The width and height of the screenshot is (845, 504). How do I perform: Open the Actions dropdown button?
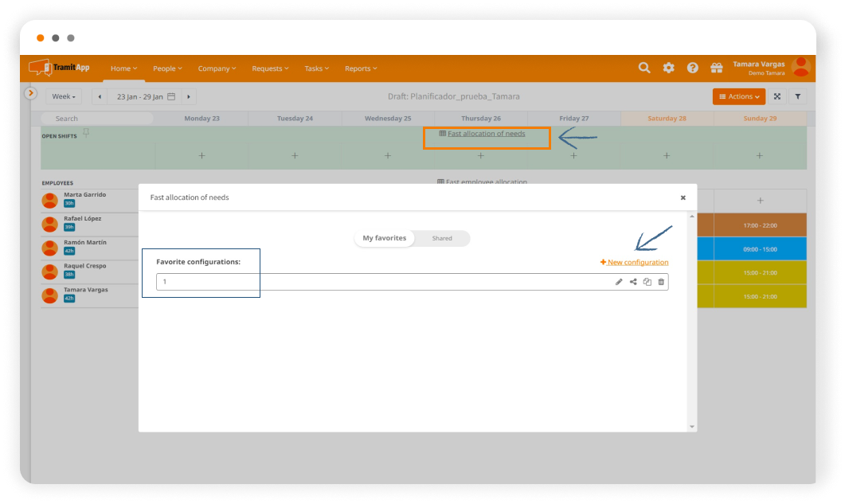[x=738, y=96]
